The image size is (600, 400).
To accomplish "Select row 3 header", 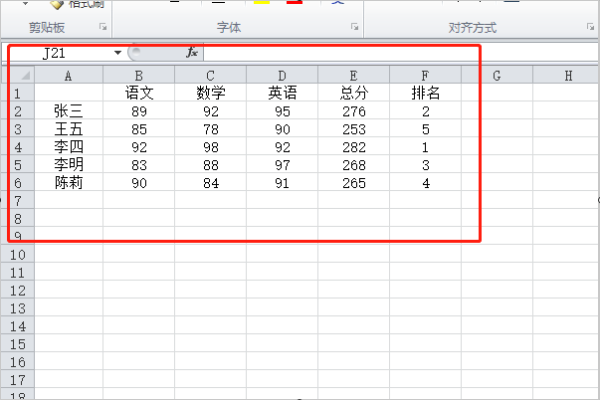I will pyautogui.click(x=18, y=129).
